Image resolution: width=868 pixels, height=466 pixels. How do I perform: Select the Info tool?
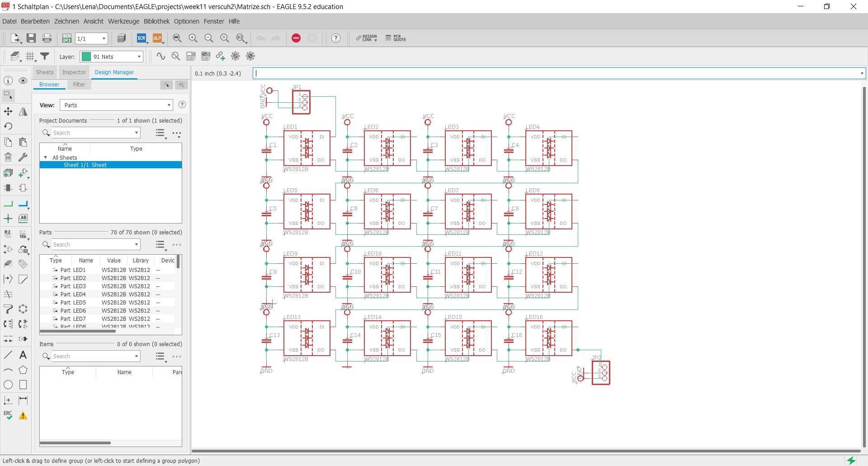tap(8, 81)
